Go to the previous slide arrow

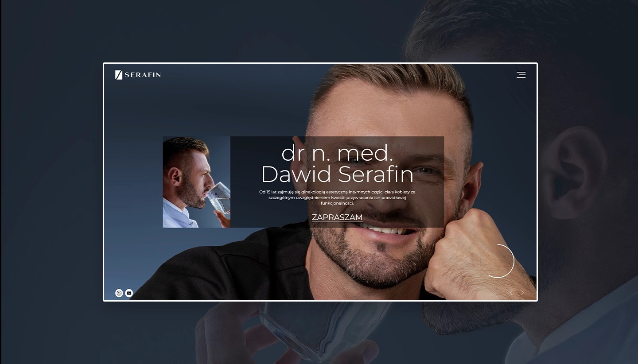(511, 293)
